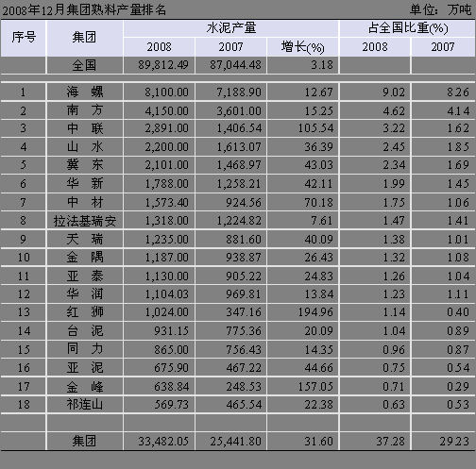Click the 9.02 share cell for 海螺
This screenshot has height=469, width=476.
coord(375,92)
